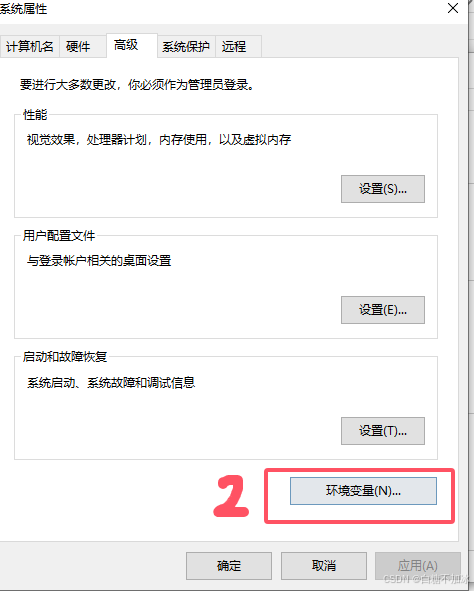The image size is (474, 591).
Task: Click the greyed-out 应用(A) button
Action: 417,566
